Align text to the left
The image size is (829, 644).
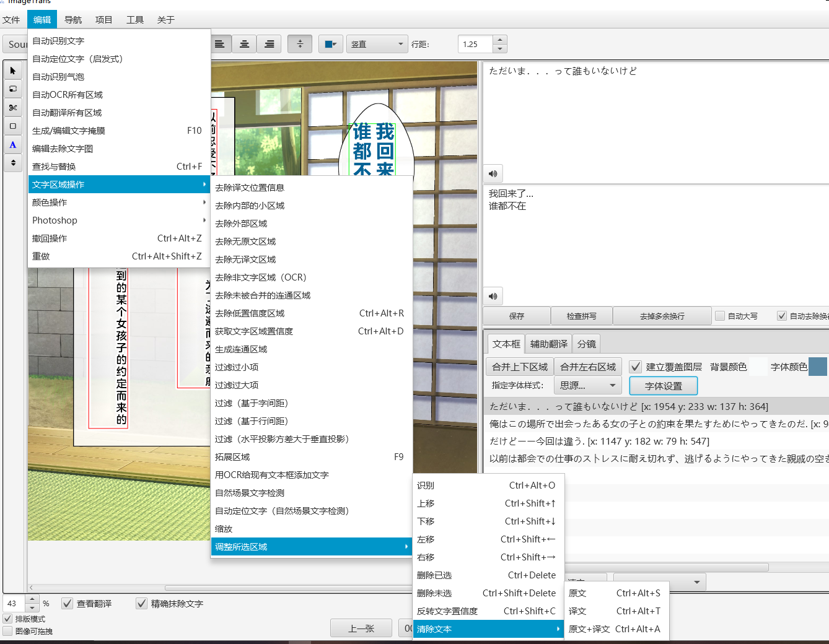(x=220, y=44)
